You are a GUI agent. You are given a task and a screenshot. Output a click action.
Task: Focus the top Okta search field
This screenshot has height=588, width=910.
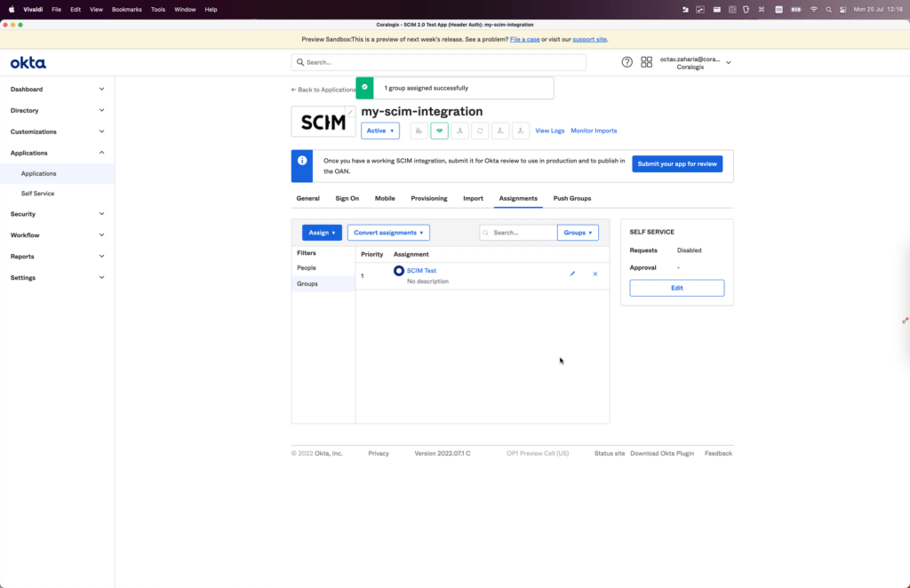point(438,62)
